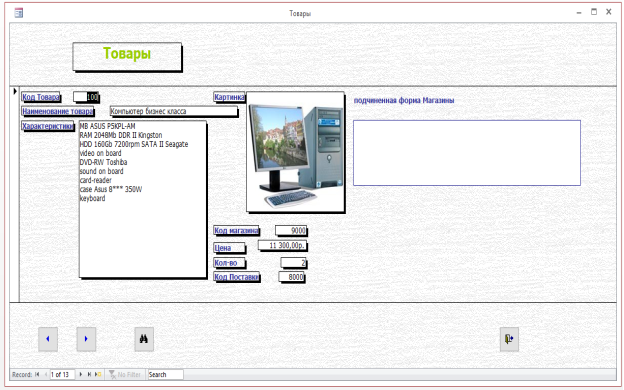The height and width of the screenshot is (390, 624).
Task: Click the empty Магазины subform box
Action: [x=467, y=153]
